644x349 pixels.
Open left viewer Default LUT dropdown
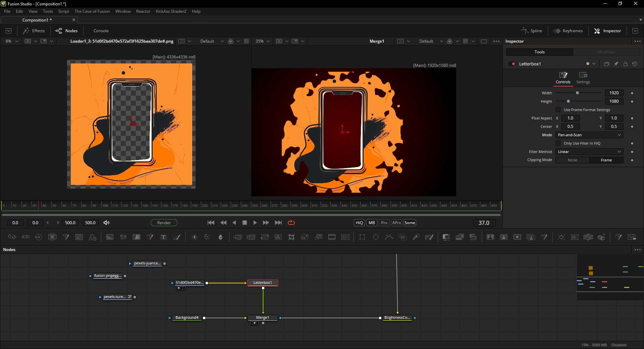pyautogui.click(x=211, y=41)
